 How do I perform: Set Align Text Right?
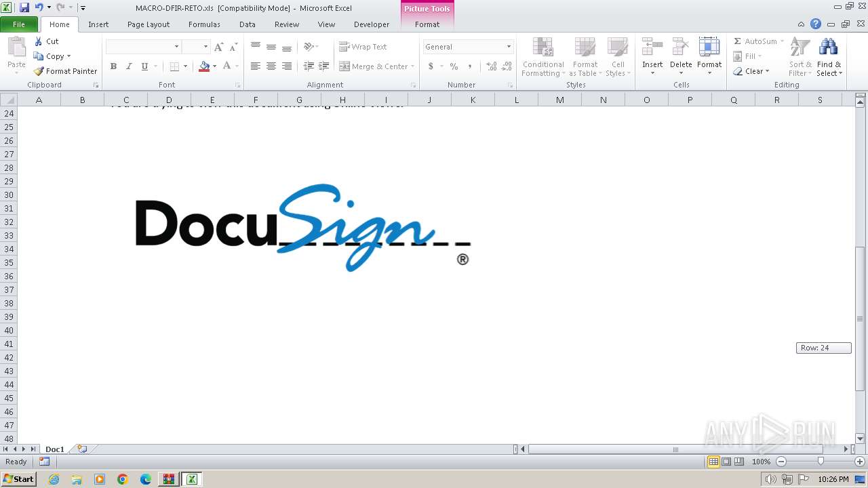287,66
